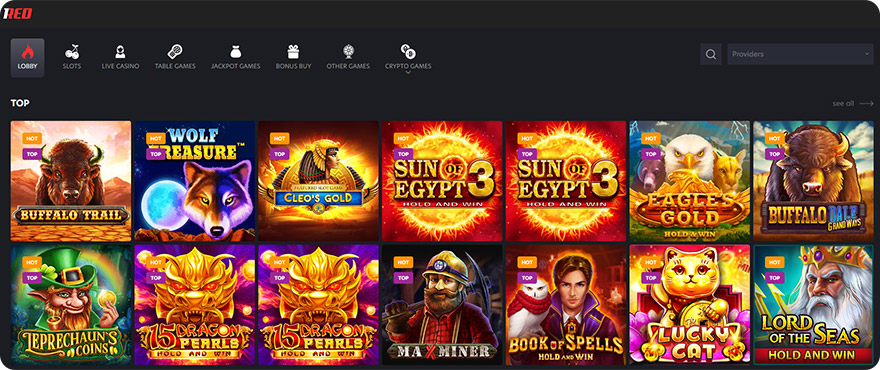Expand the Crypto Games chevron
The height and width of the screenshot is (370, 880).
408,72
